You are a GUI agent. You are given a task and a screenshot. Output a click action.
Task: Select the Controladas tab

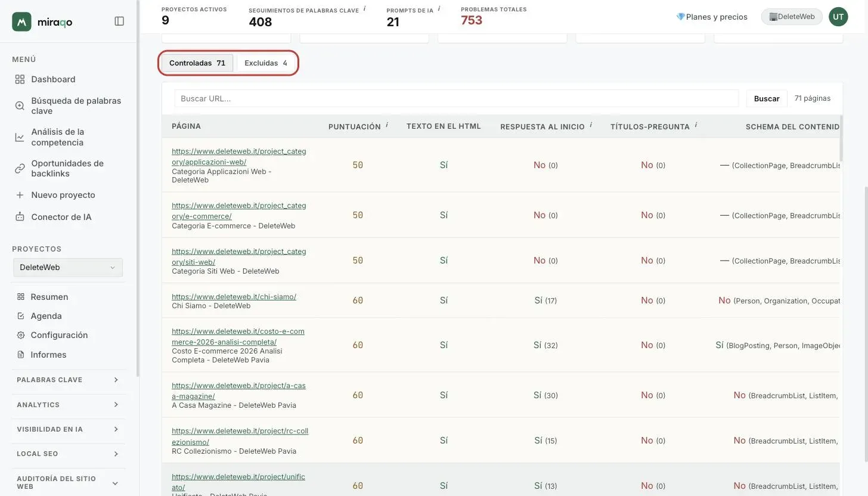coord(197,63)
